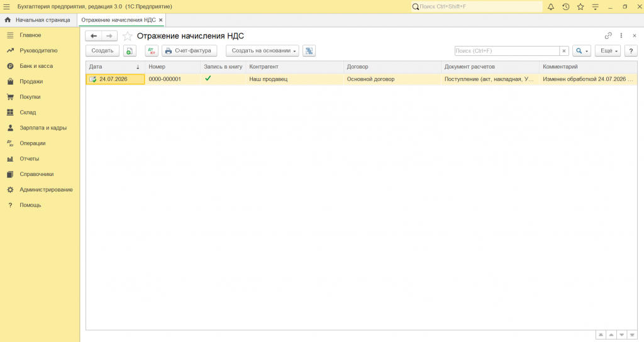644x342 pixels.
Task: Open the notifications bell
Action: (551, 6)
